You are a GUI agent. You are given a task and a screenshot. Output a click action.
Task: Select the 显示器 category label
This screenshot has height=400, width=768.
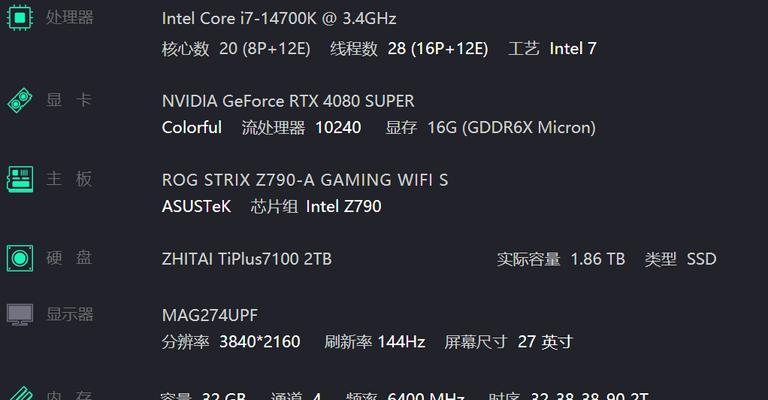[70, 314]
